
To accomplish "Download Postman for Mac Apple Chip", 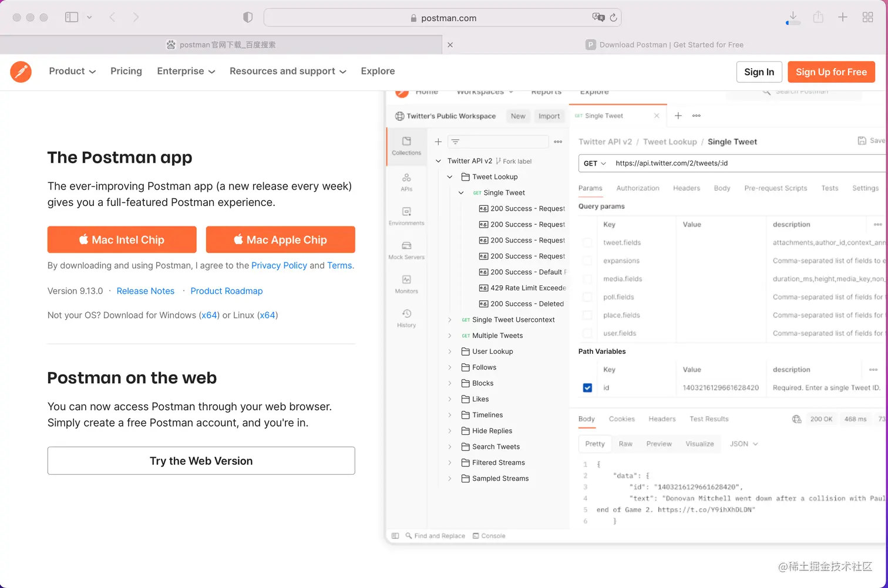I will point(281,239).
